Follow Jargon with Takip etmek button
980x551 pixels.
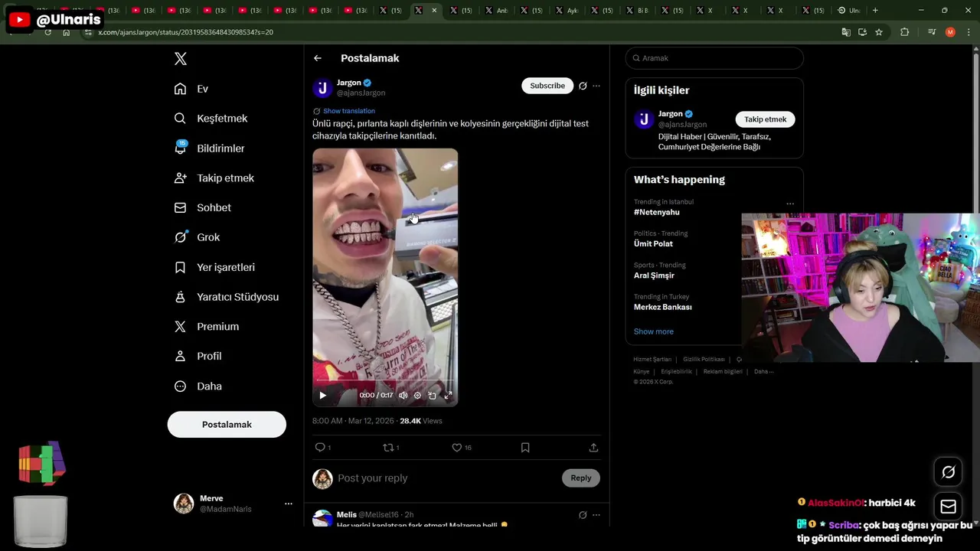point(766,119)
